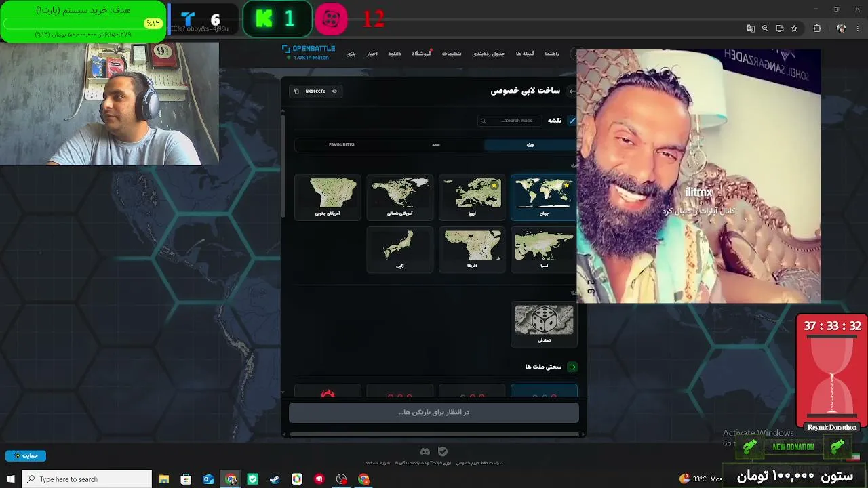Screen dimensions: 868x488
Task: Open the تنظیمات settings menu item
Action: [x=452, y=54]
